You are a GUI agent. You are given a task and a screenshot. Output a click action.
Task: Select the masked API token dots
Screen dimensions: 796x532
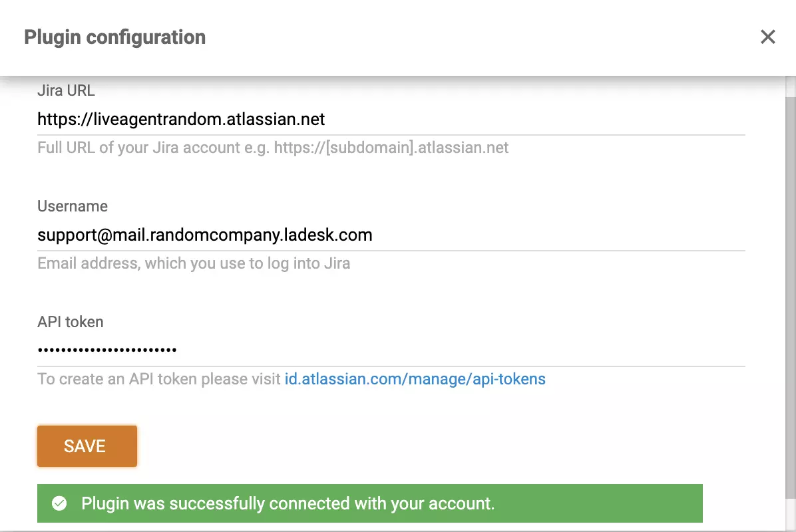(x=106, y=349)
